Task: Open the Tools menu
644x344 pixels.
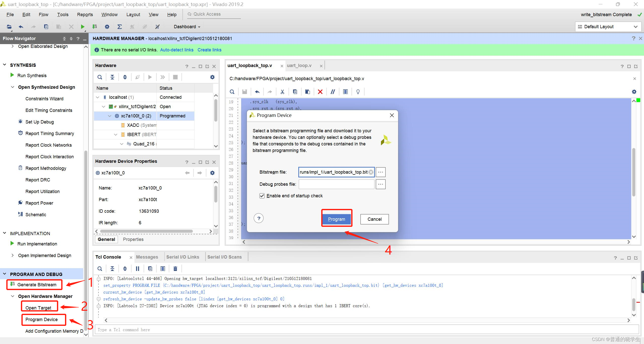Action: point(63,15)
